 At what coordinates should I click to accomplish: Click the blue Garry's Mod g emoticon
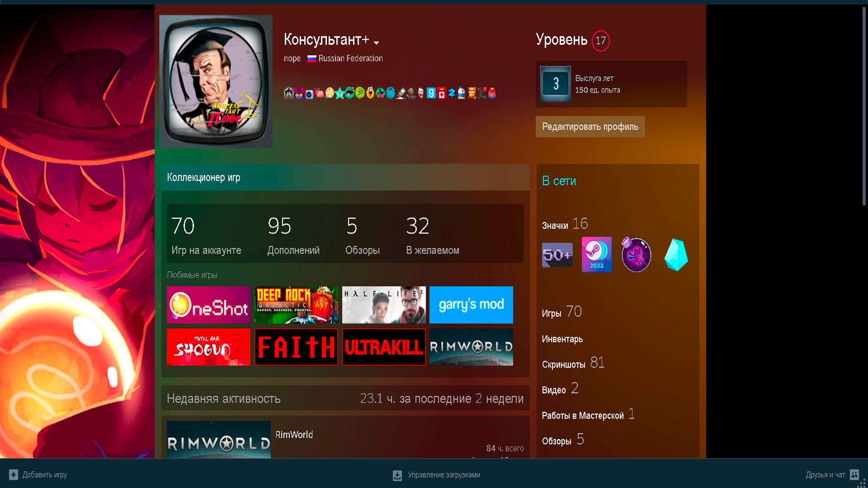(x=431, y=93)
